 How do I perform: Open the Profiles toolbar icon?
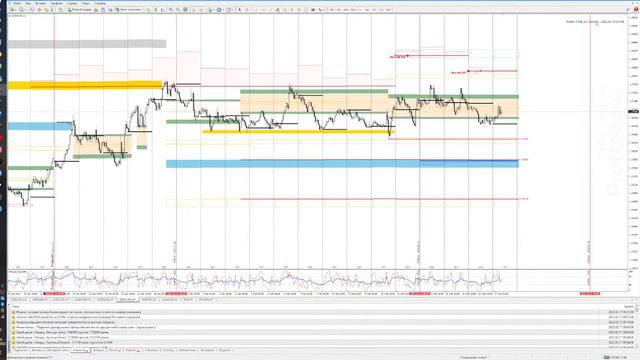[x=21, y=9]
